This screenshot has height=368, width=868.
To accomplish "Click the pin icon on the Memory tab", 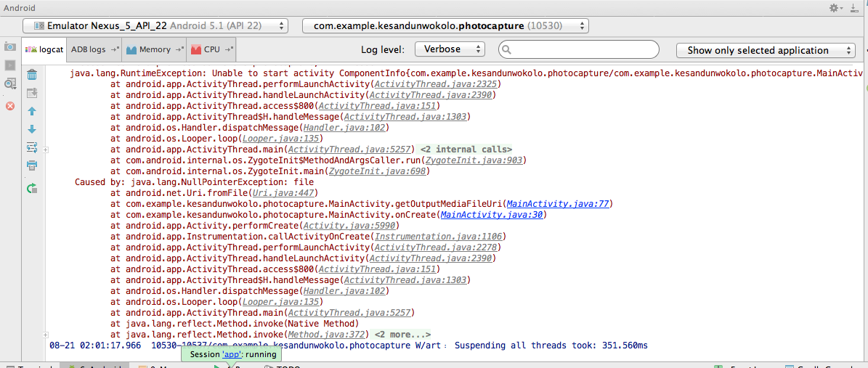I will (180, 50).
